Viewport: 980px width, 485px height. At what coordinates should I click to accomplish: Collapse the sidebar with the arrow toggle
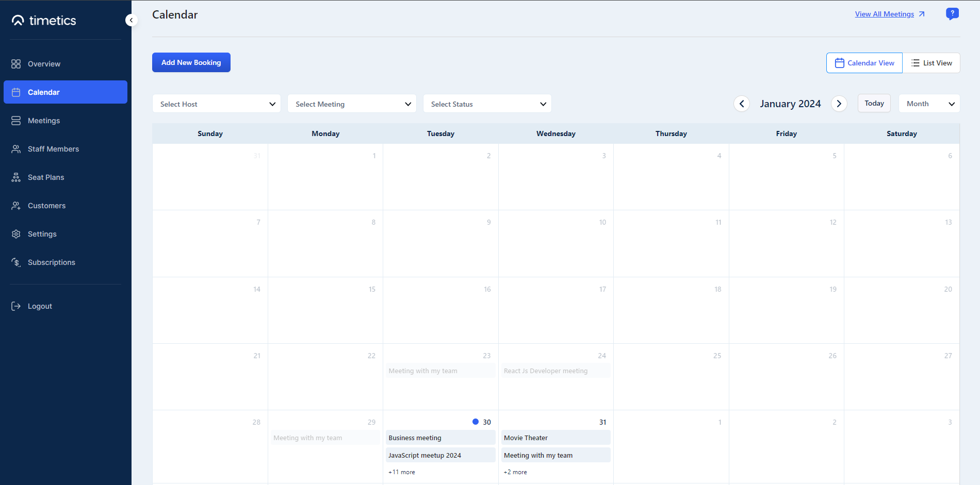point(132,20)
